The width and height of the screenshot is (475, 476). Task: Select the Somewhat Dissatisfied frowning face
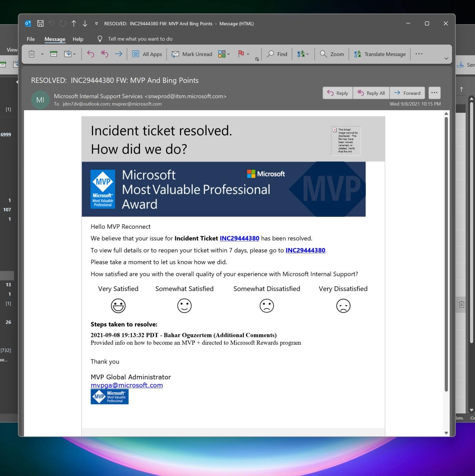click(267, 306)
